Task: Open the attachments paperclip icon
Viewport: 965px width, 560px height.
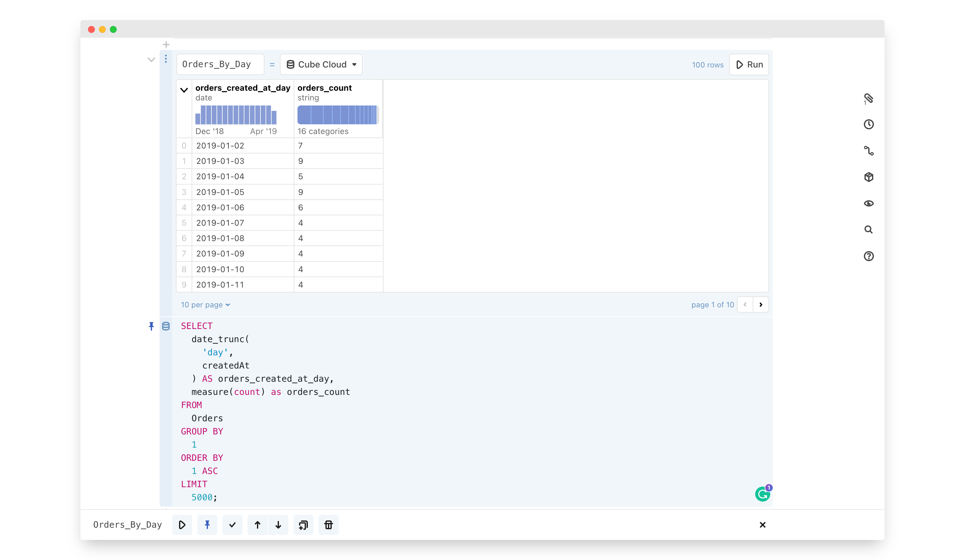Action: point(868,99)
